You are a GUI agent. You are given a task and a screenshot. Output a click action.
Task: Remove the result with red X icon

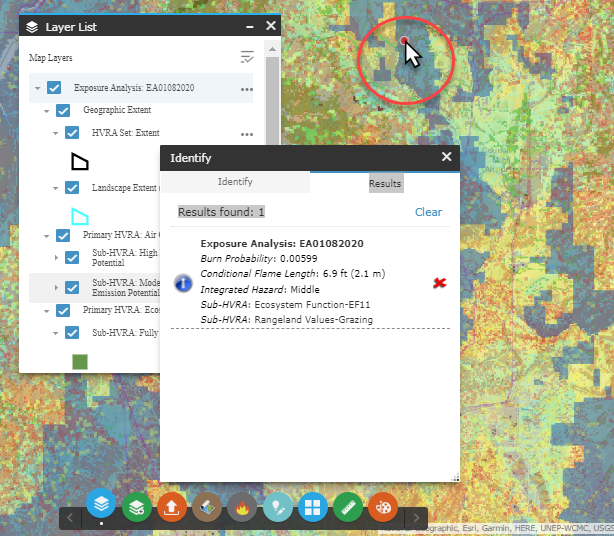tap(439, 282)
